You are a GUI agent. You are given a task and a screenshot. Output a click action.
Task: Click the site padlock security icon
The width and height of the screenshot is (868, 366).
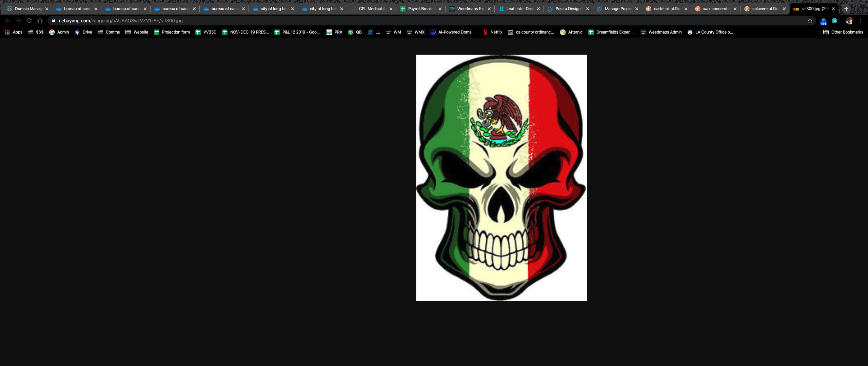click(x=53, y=21)
